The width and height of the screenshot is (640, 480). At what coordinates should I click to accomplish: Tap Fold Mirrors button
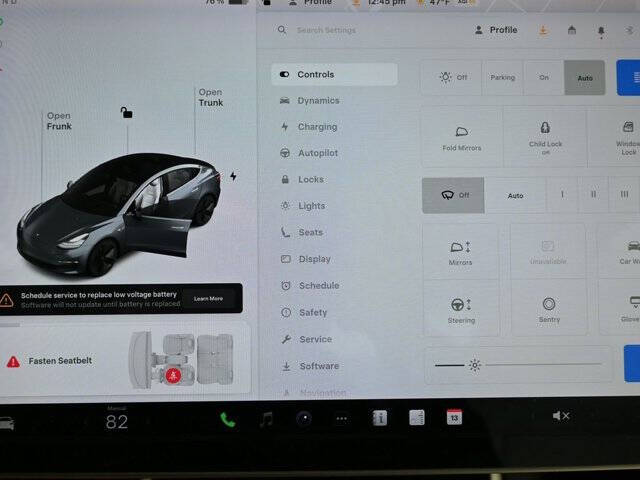462,138
